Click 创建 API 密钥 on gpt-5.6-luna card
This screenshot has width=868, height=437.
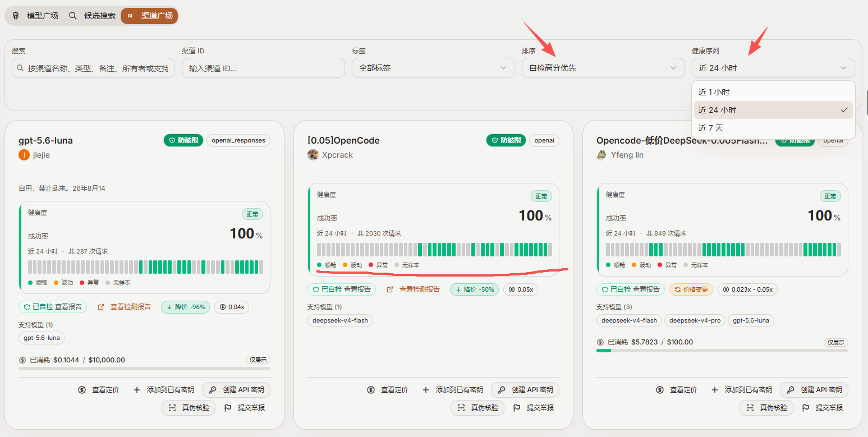236,390
